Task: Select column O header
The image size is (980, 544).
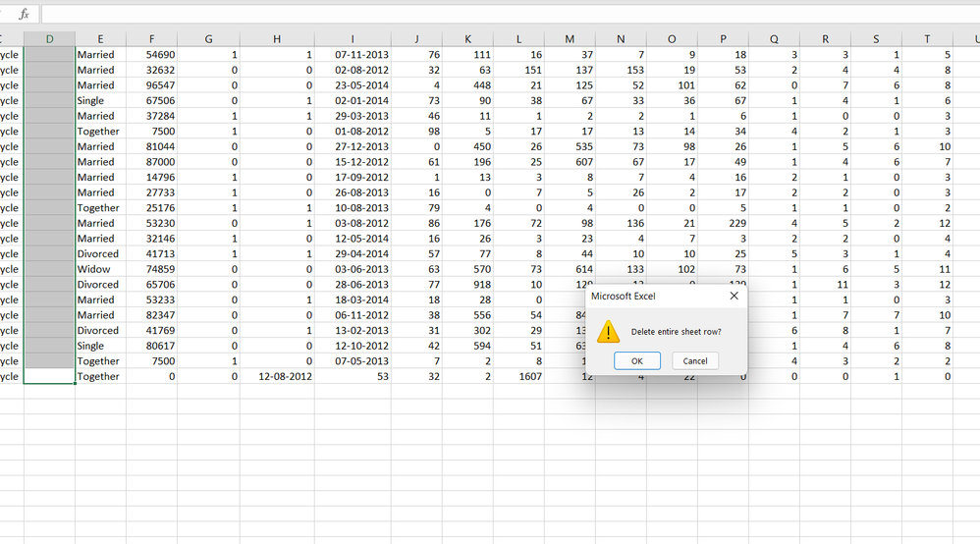Action: (672, 38)
